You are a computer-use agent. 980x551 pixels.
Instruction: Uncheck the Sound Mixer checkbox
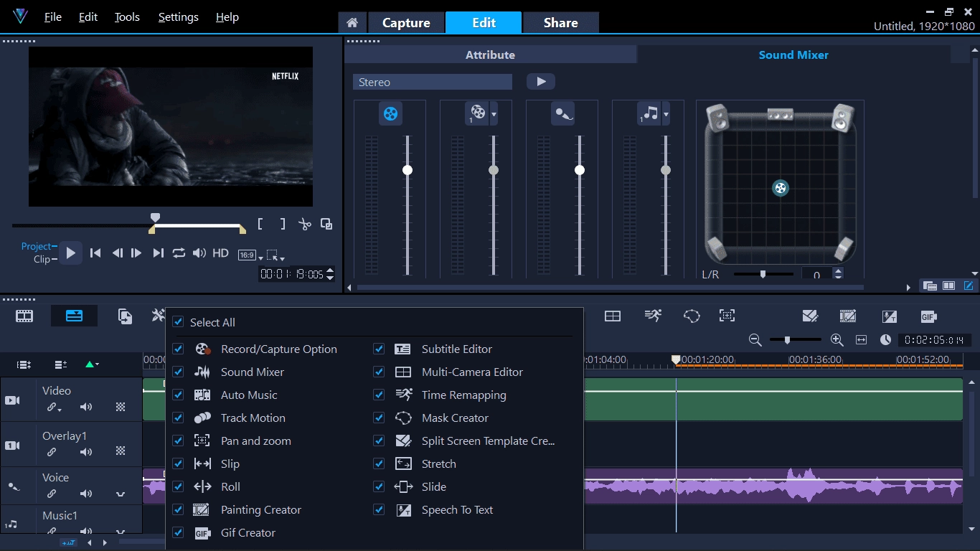178,372
